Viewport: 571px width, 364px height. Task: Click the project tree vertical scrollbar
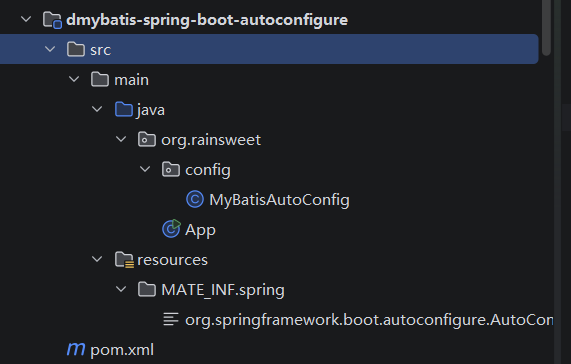[x=546, y=27]
